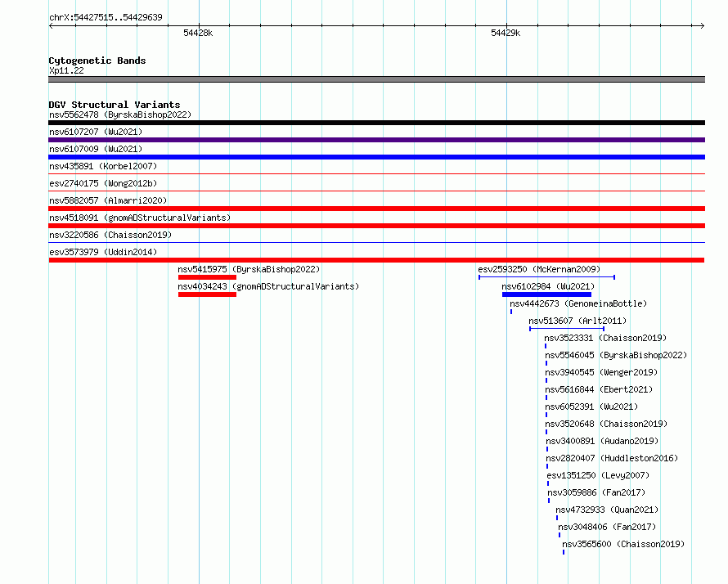Click the Xp11.22 band label
Viewport: 728px width, 584px height.
click(66, 70)
